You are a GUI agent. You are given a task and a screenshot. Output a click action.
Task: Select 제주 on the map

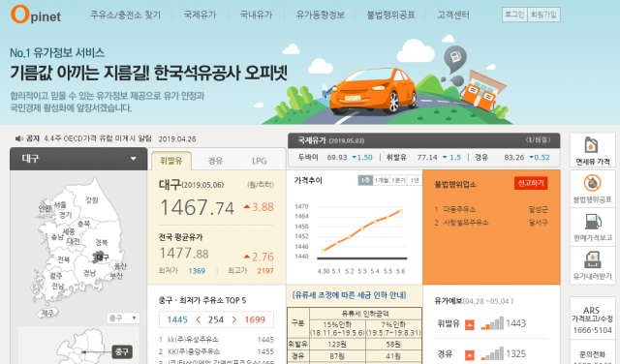pos(47,313)
